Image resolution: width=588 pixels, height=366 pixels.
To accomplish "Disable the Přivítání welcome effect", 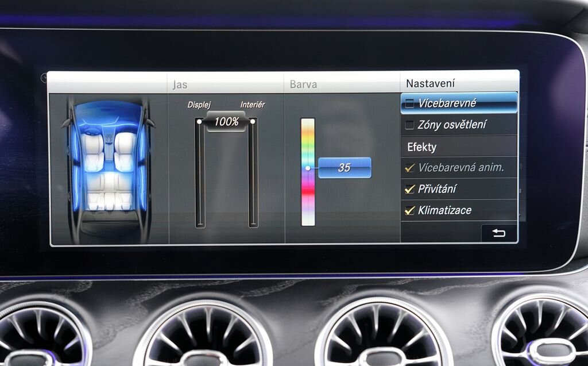I will click(409, 189).
